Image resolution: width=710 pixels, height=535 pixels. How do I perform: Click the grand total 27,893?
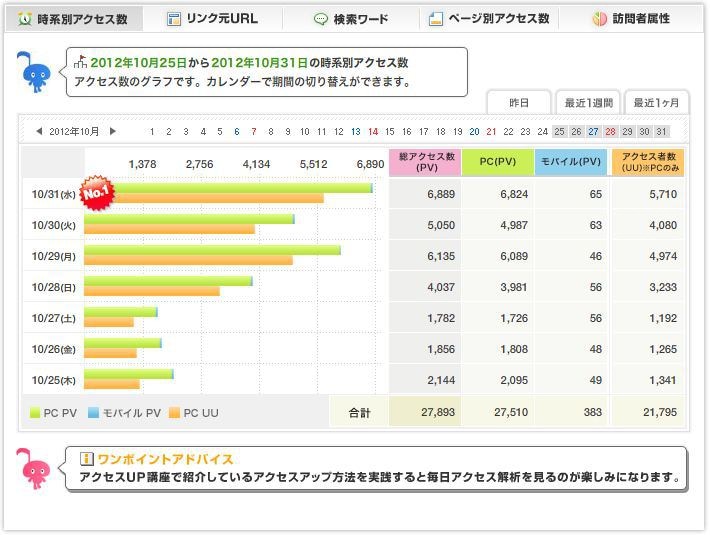[x=438, y=412]
